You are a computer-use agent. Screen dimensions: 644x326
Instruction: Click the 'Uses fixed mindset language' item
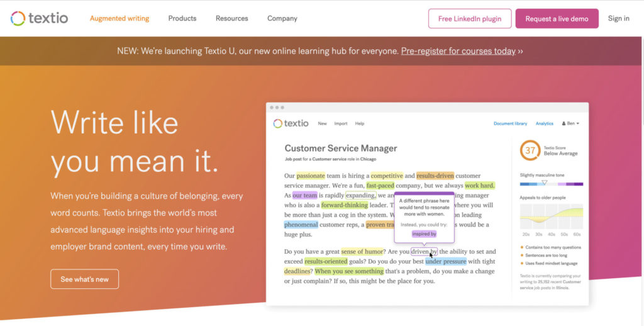[548, 263]
